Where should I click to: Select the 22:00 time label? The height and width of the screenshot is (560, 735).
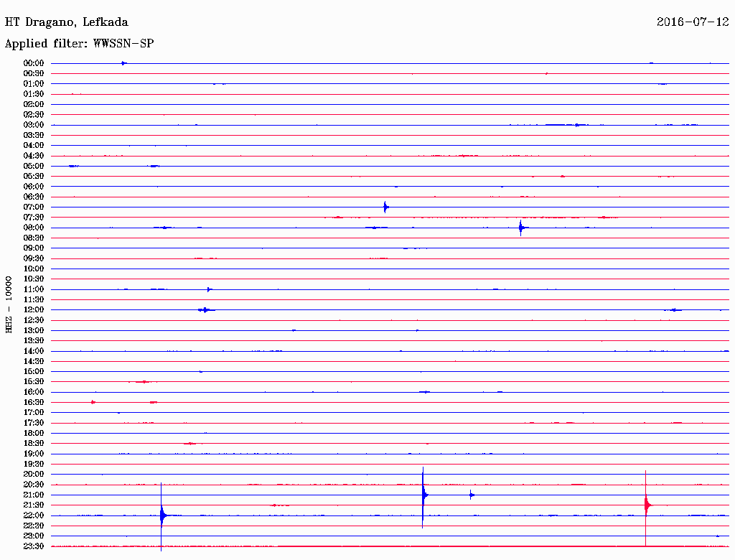click(x=34, y=515)
